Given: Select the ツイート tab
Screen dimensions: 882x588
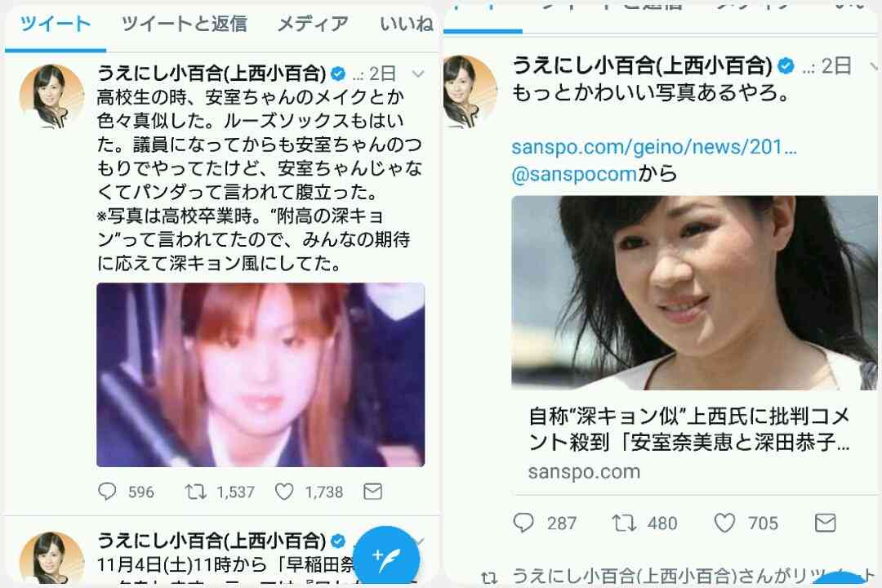Looking at the screenshot, I should click(x=56, y=24).
